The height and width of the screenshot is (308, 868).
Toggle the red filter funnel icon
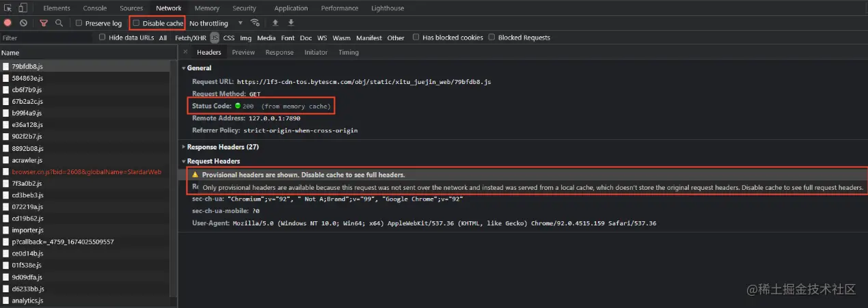44,23
